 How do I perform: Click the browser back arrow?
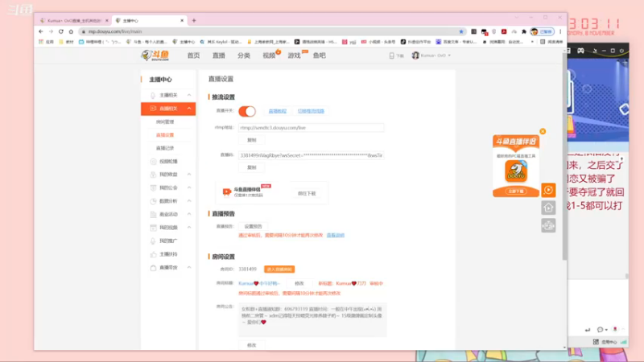(41, 31)
